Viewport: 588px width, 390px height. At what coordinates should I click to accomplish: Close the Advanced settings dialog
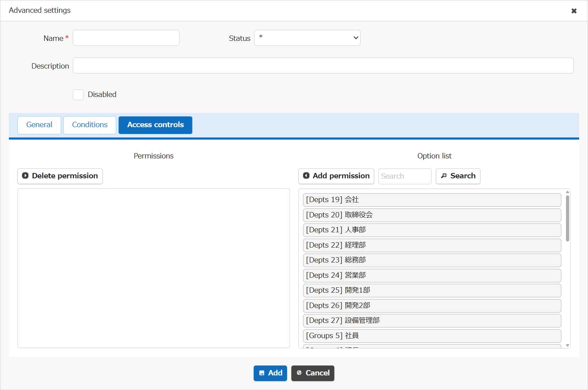(574, 11)
